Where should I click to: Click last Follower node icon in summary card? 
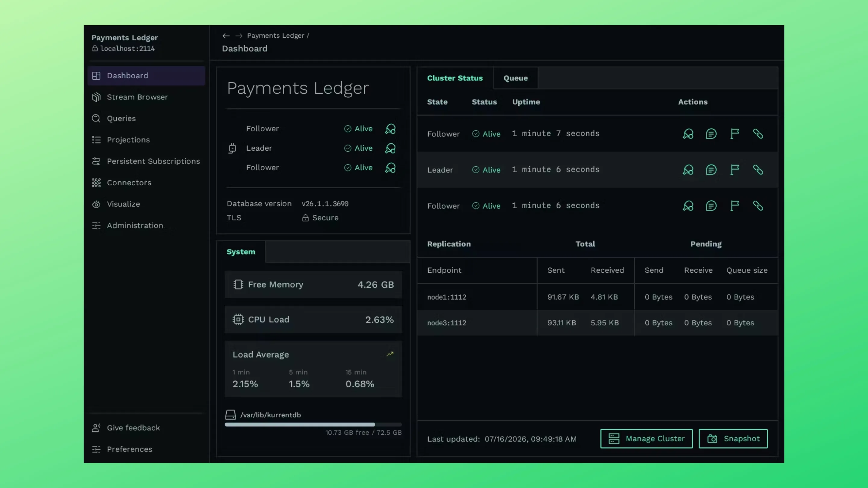click(x=391, y=168)
